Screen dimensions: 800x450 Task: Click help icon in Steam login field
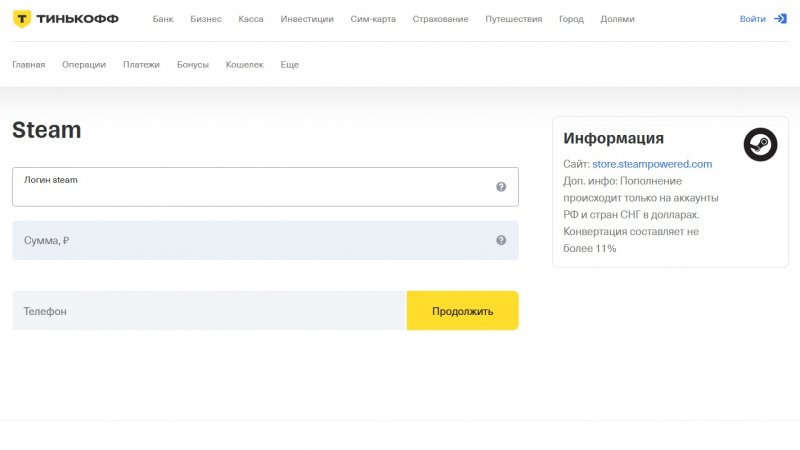tap(501, 187)
